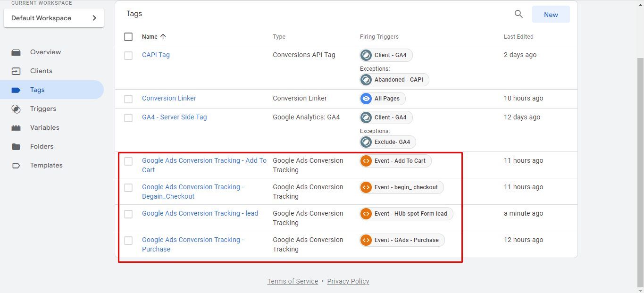Click the Abandoned - CAPI exception trigger icon

pyautogui.click(x=366, y=80)
